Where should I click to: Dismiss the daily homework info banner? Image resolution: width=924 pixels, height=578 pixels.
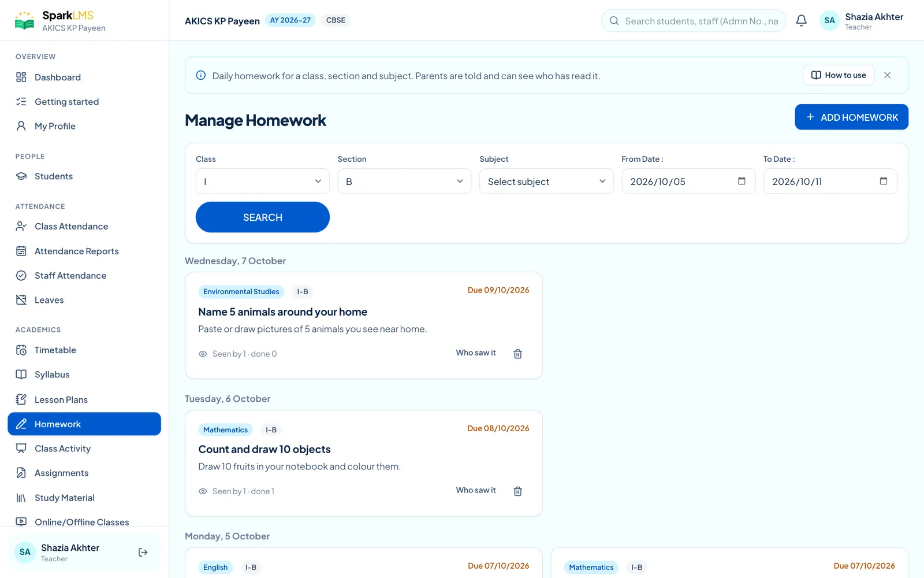888,75
